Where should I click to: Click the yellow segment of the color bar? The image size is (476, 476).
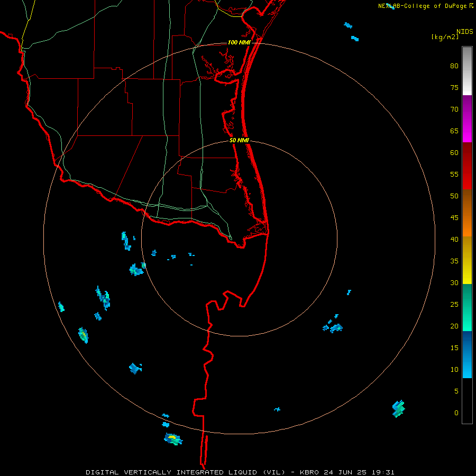coord(467,260)
